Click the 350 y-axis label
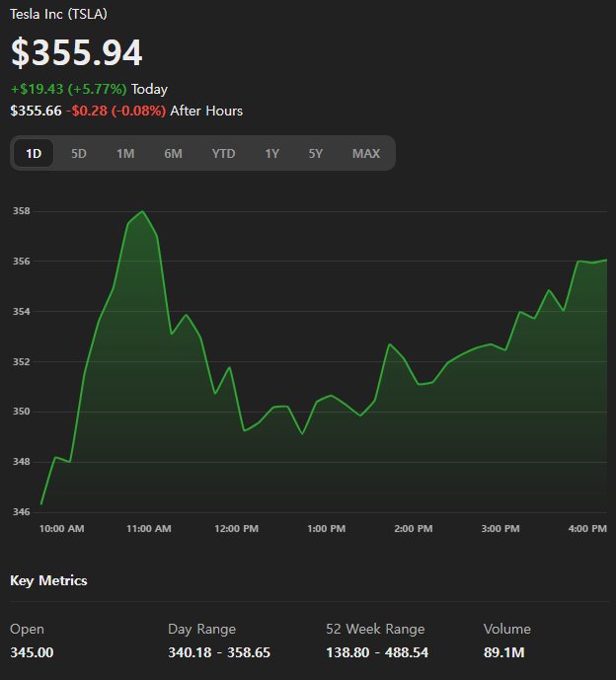Image resolution: width=616 pixels, height=680 pixels. pos(22,412)
